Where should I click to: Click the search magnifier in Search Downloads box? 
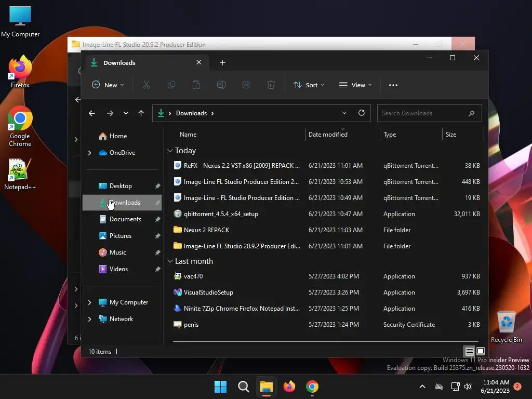(471, 113)
